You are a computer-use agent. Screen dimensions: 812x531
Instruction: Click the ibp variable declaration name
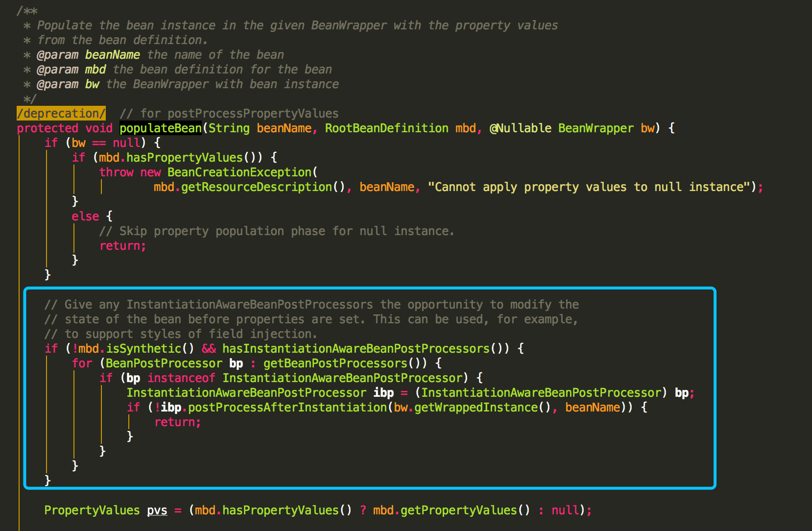point(383,393)
